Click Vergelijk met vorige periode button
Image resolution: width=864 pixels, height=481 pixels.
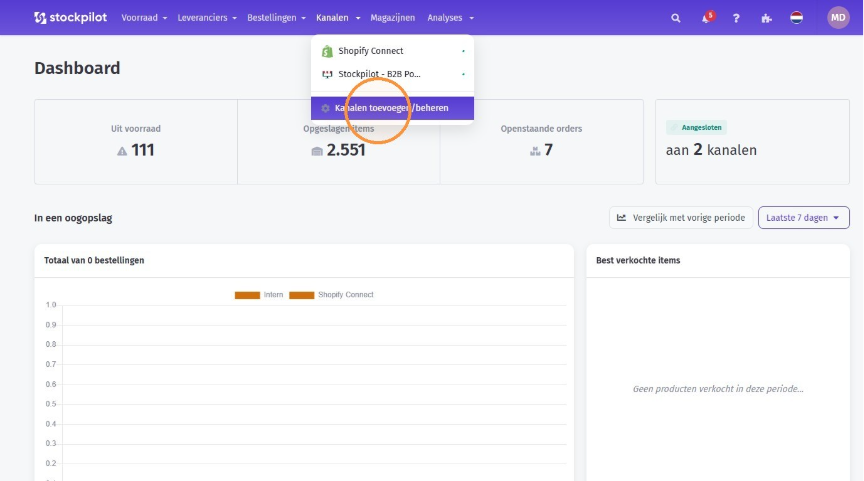tap(681, 218)
